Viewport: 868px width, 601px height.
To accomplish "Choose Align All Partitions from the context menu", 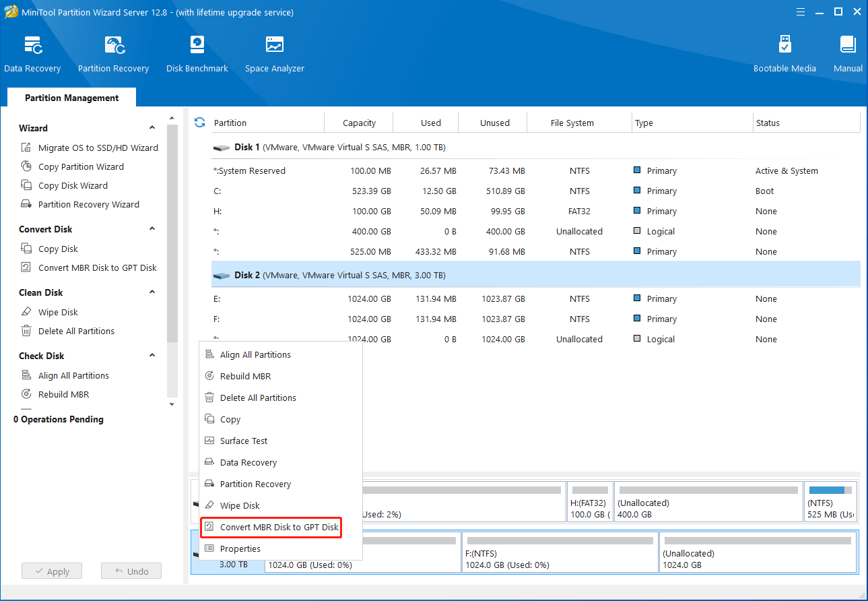I will click(x=281, y=354).
